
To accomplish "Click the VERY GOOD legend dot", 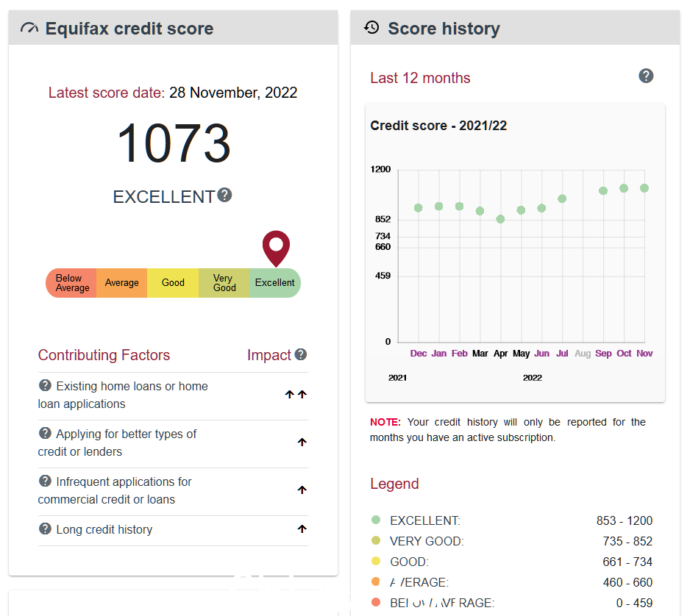I will tap(376, 540).
